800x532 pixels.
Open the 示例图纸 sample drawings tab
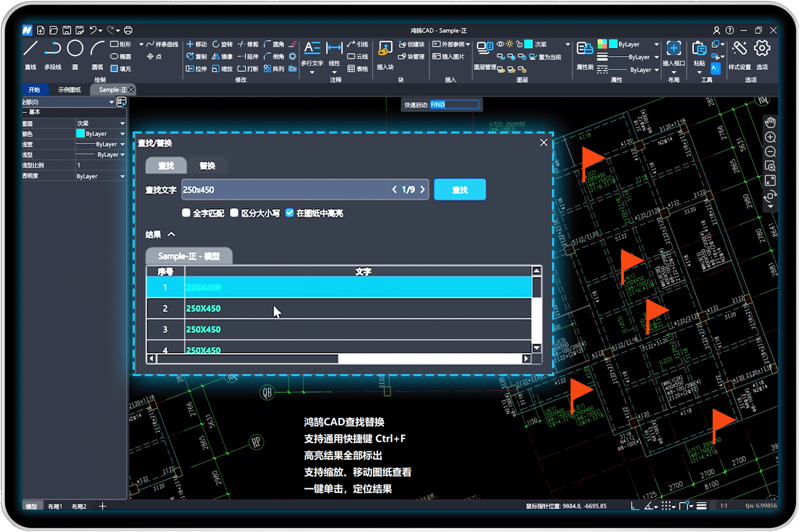70,90
